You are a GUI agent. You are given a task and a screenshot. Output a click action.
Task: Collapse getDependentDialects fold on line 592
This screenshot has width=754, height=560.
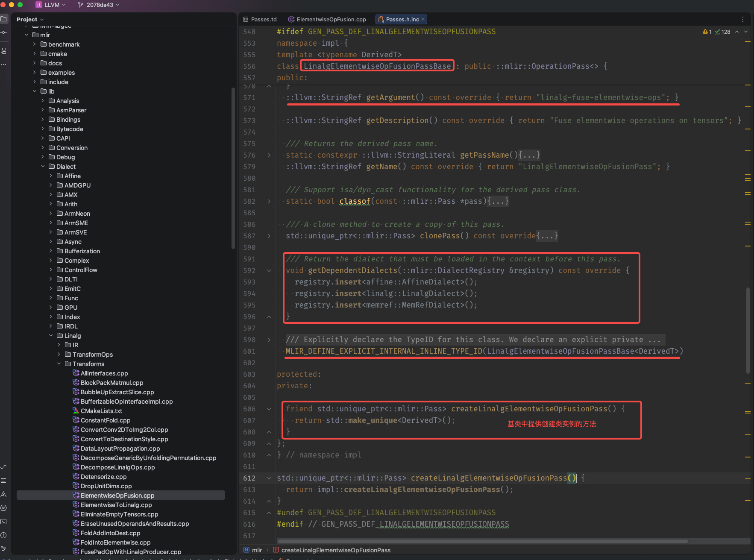click(x=269, y=271)
